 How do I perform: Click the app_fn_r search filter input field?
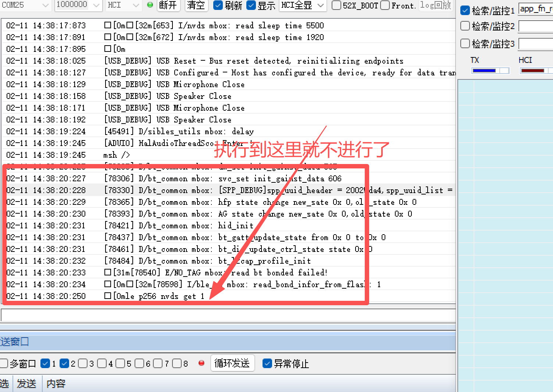click(x=535, y=9)
